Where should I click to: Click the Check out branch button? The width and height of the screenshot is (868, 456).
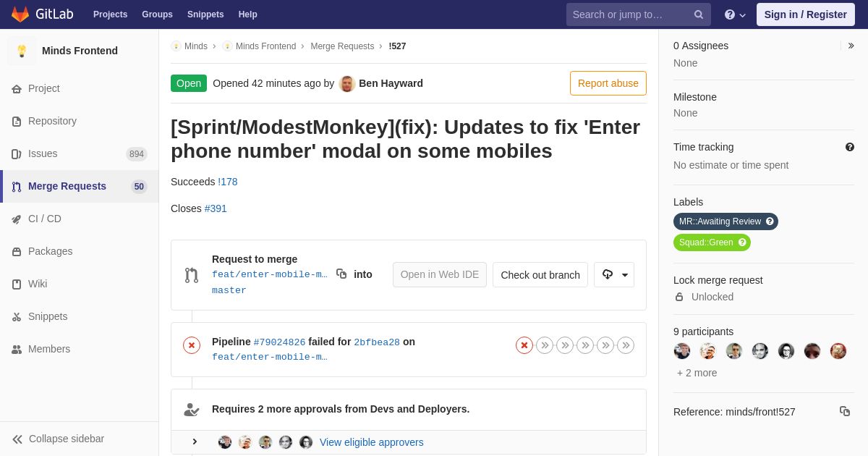[540, 274]
